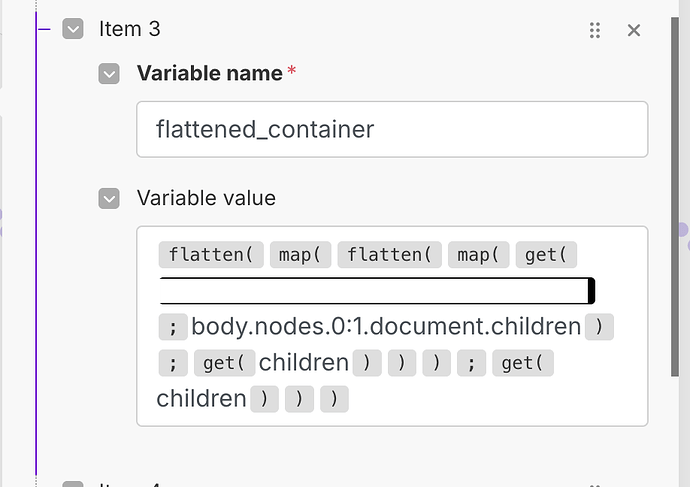Remove Item 3 with the X icon

click(634, 30)
